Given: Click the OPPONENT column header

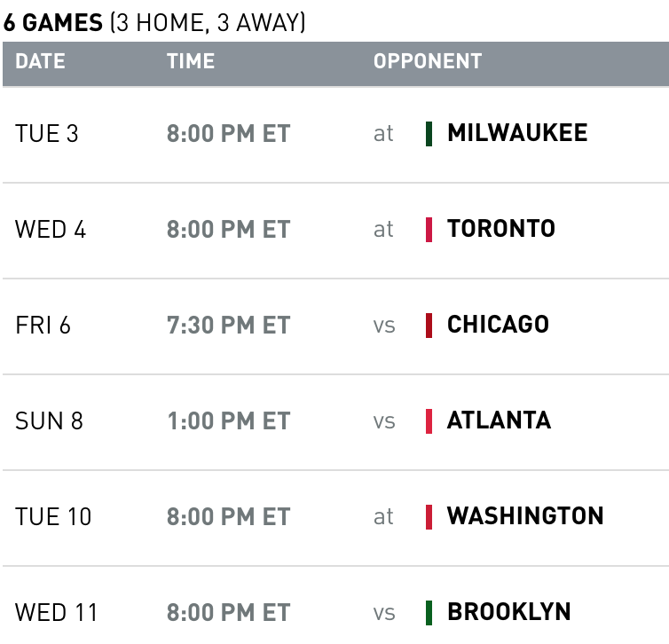Looking at the screenshot, I should pyautogui.click(x=427, y=61).
